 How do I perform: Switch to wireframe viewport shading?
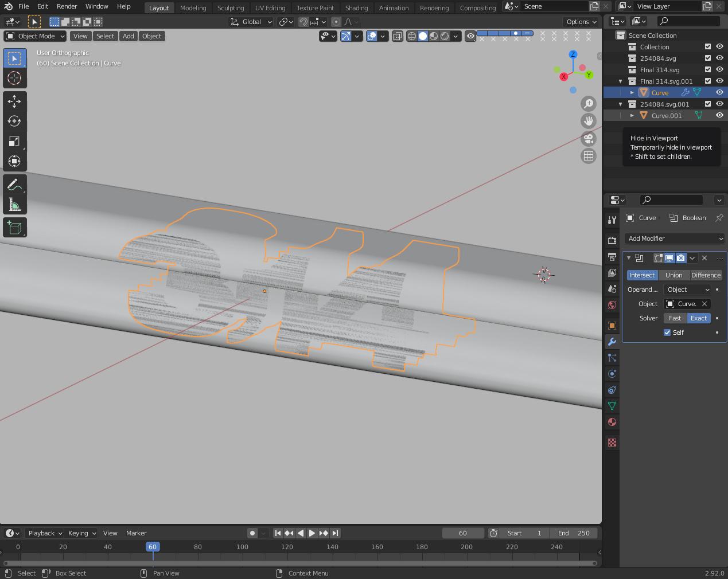[412, 36]
